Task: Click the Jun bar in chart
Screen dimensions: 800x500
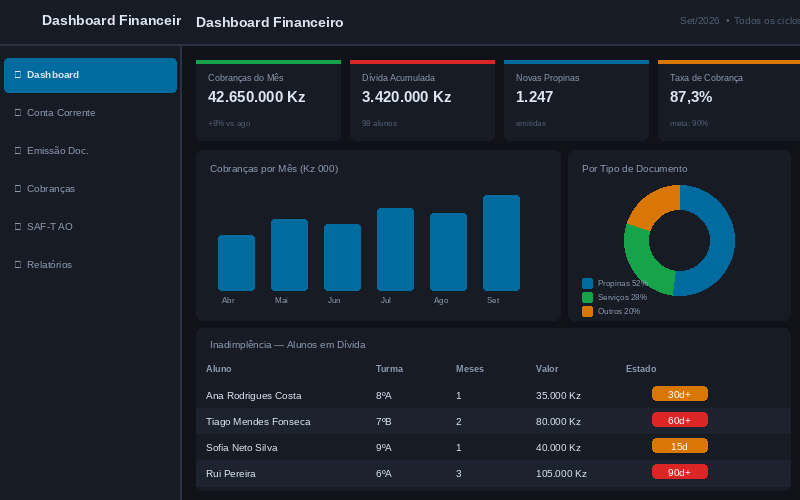Action: tap(342, 258)
